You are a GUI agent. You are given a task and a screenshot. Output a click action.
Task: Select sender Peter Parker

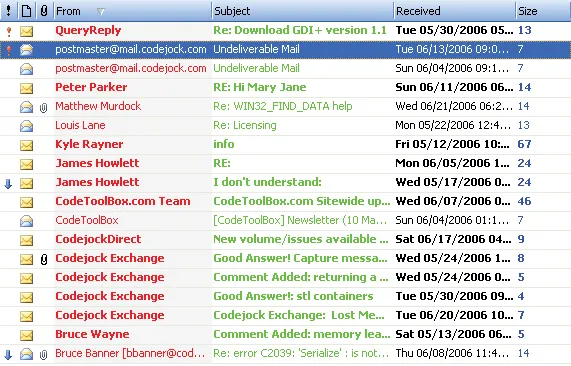pos(91,87)
